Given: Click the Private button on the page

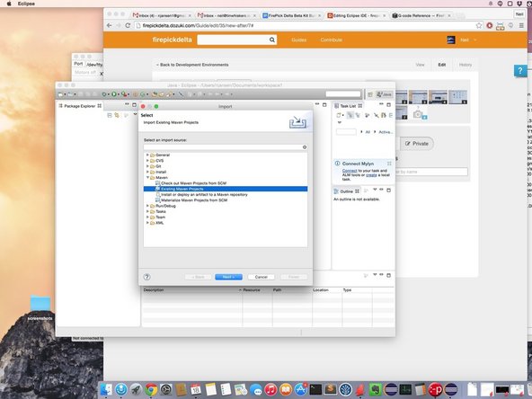Looking at the screenshot, I should pyautogui.click(x=417, y=144).
